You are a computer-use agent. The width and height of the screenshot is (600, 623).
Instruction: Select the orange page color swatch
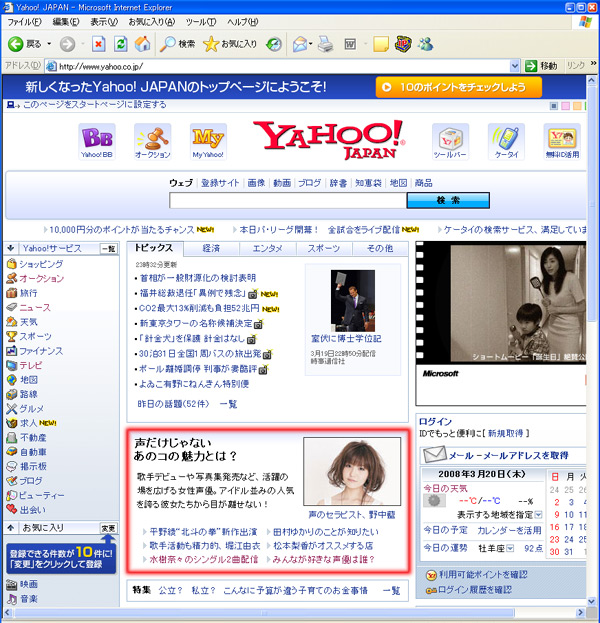click(577, 106)
